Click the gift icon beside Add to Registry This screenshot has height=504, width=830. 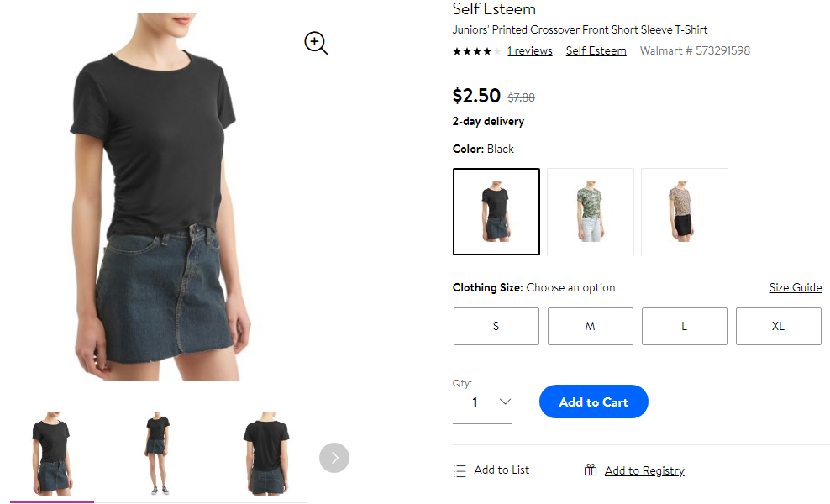(591, 470)
